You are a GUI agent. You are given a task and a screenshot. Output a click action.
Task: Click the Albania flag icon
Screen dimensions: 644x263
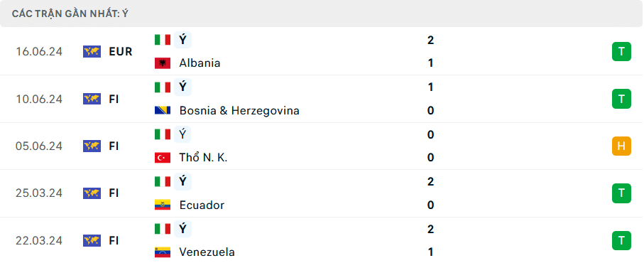[163, 63]
